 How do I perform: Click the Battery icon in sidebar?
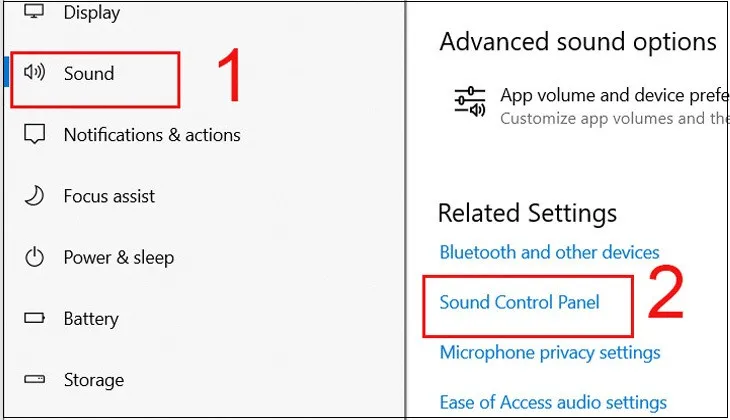point(35,319)
